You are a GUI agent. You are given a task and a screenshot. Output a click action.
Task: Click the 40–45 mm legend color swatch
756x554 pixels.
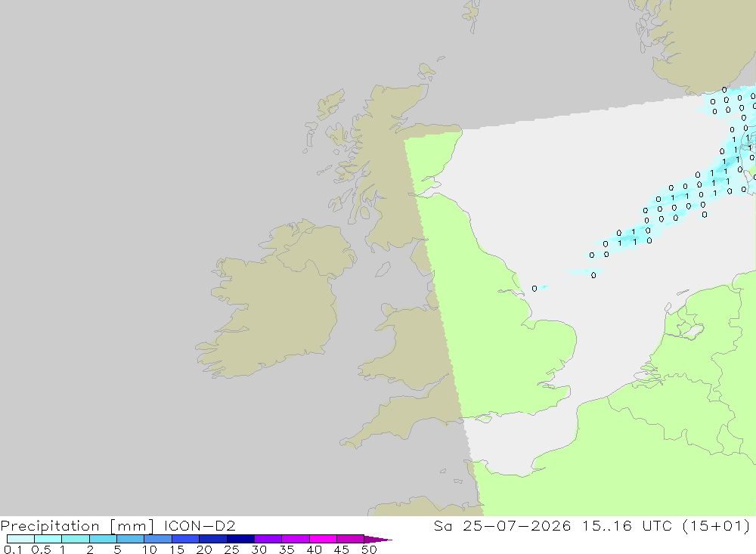tap(323, 539)
